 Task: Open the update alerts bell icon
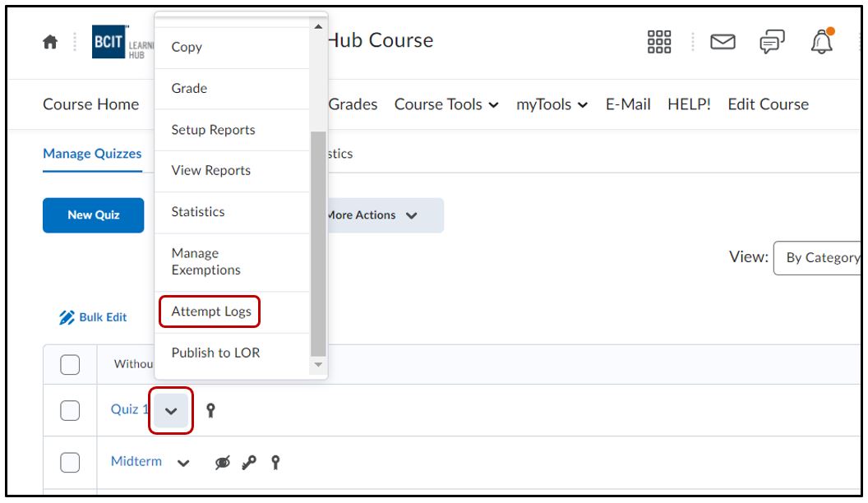pos(821,42)
